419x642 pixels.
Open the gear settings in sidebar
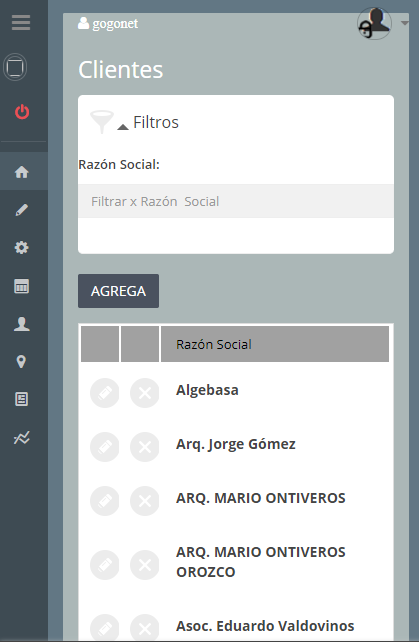click(x=22, y=247)
